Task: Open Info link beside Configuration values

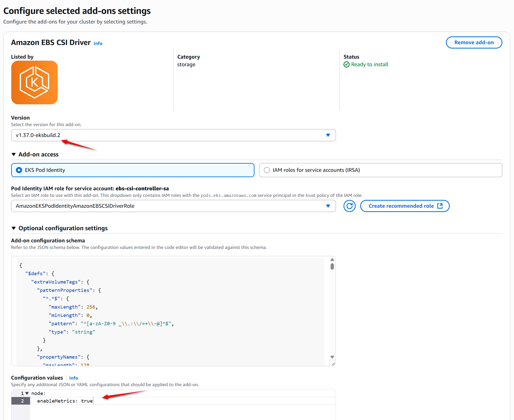Action: tap(73, 378)
